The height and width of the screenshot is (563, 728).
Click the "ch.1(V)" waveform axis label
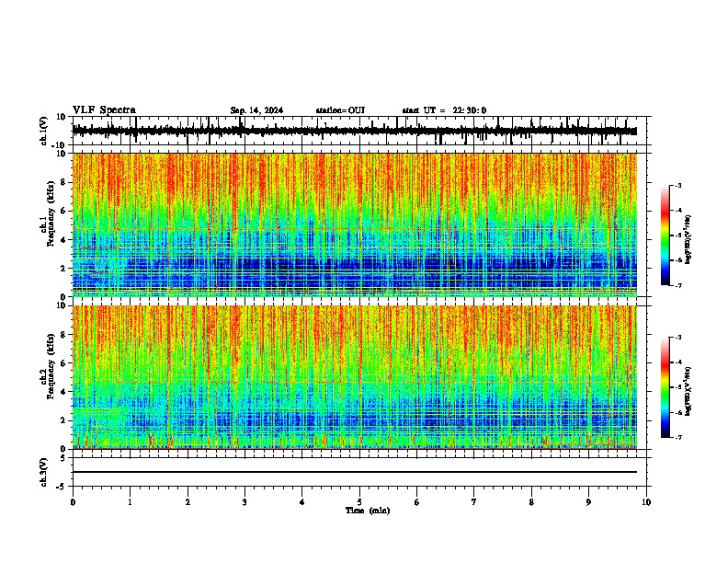click(x=45, y=131)
